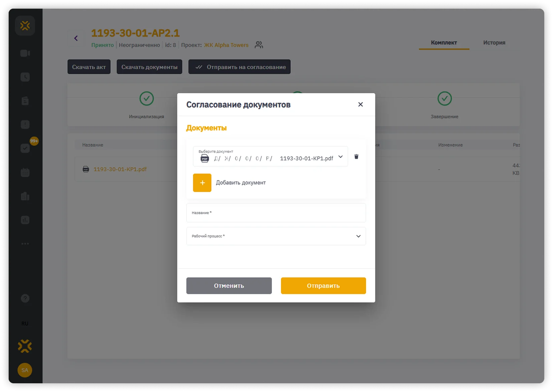The image size is (553, 392).
Task: Open the ЖК Alpha Towers project link
Action: point(226,45)
